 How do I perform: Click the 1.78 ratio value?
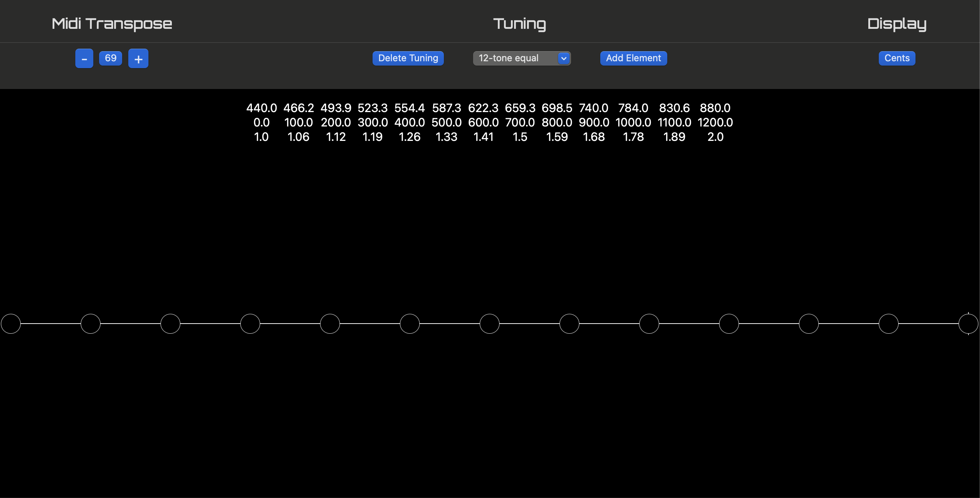(633, 137)
